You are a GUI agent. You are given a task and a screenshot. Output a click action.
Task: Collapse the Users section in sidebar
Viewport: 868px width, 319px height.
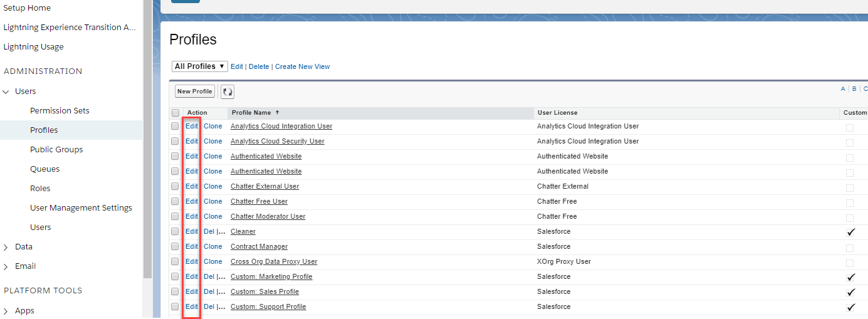[x=6, y=92]
